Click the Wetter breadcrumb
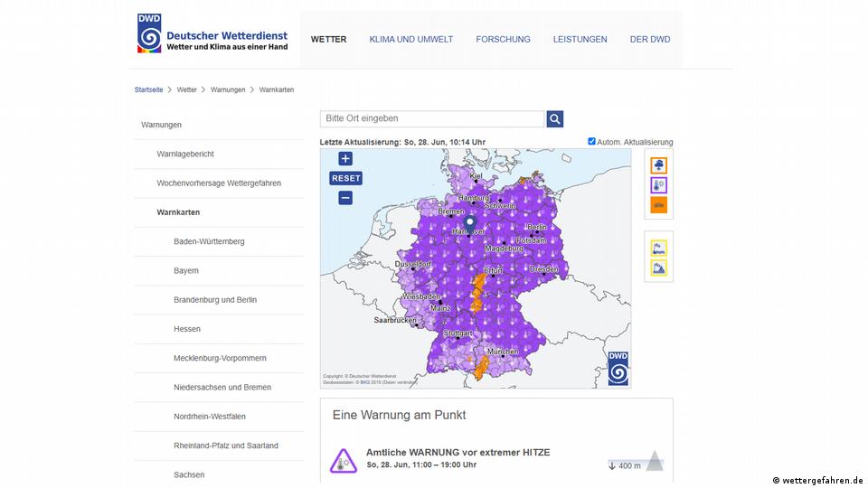 [186, 89]
